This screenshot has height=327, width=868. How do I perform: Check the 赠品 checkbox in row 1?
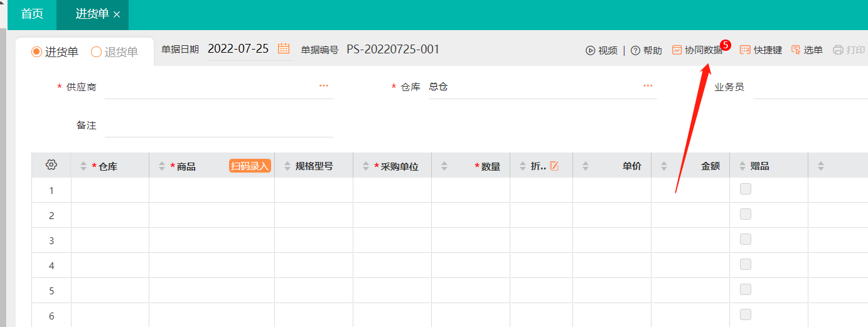[746, 189]
